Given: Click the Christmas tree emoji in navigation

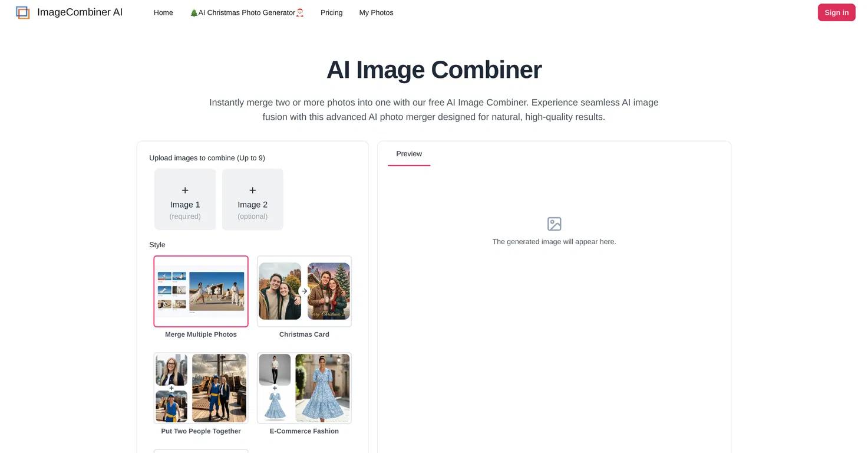Looking at the screenshot, I should [x=194, y=12].
